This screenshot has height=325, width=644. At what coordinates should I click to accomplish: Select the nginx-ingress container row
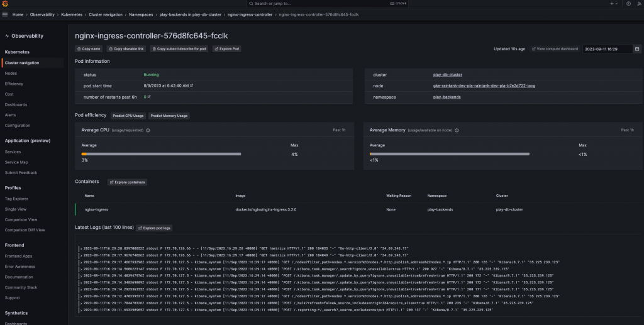tap(358, 209)
